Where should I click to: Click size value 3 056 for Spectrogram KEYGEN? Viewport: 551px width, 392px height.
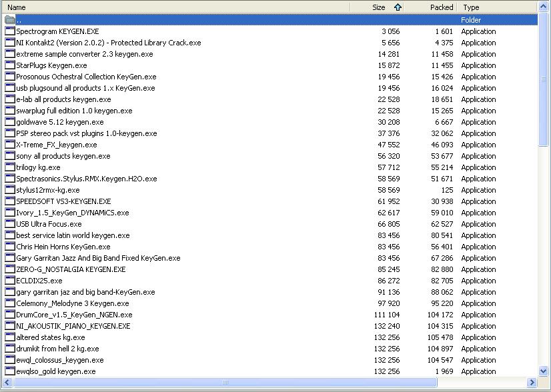coord(390,31)
